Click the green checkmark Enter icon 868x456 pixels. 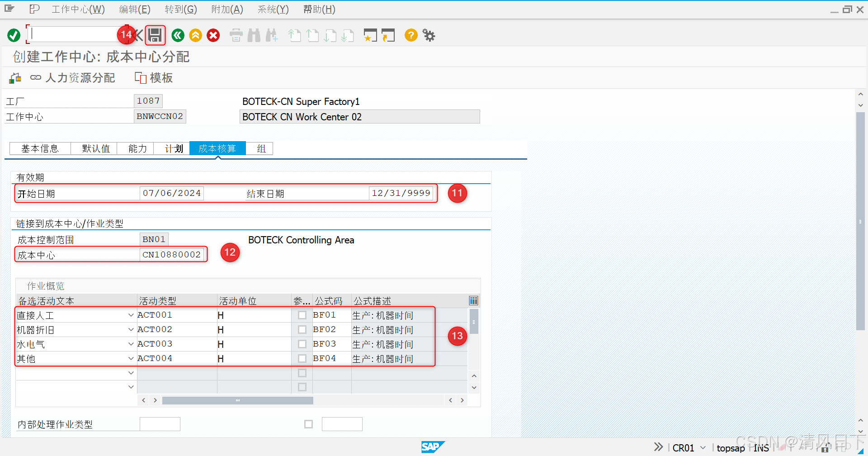[14, 35]
